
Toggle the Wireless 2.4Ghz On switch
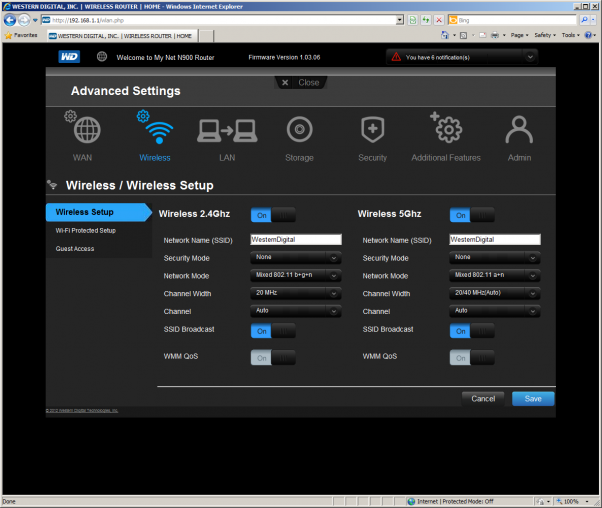273,215
